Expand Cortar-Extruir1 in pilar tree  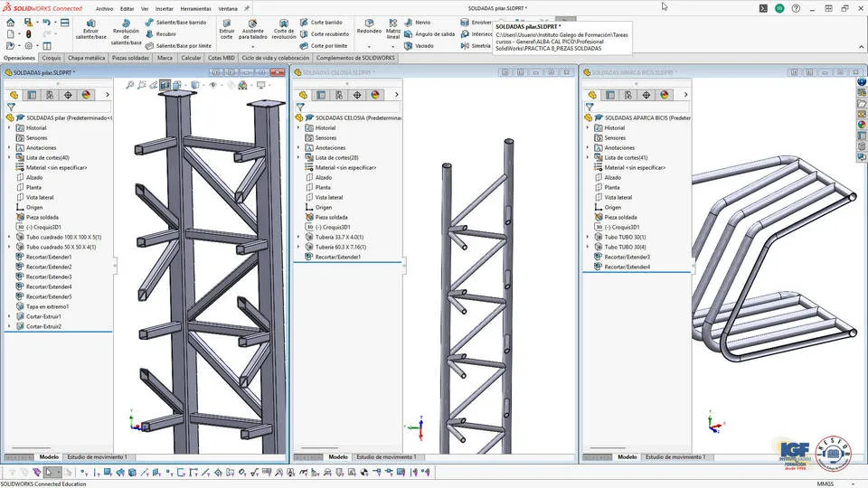(x=9, y=316)
